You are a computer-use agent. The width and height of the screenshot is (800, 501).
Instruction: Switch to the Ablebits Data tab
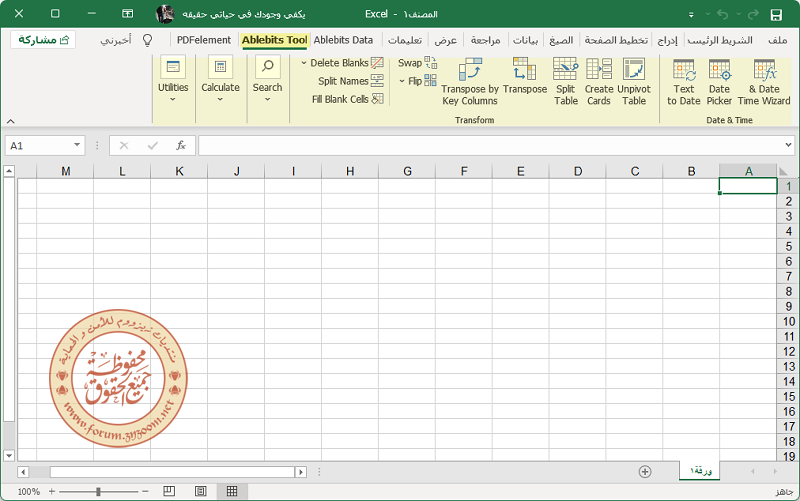(x=343, y=40)
